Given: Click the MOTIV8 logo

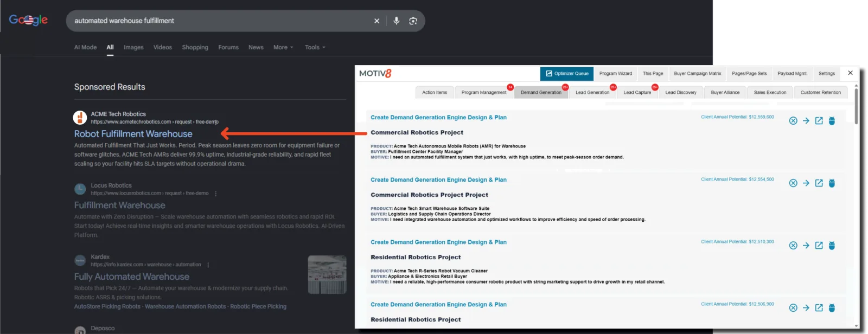Looking at the screenshot, I should pyautogui.click(x=375, y=73).
